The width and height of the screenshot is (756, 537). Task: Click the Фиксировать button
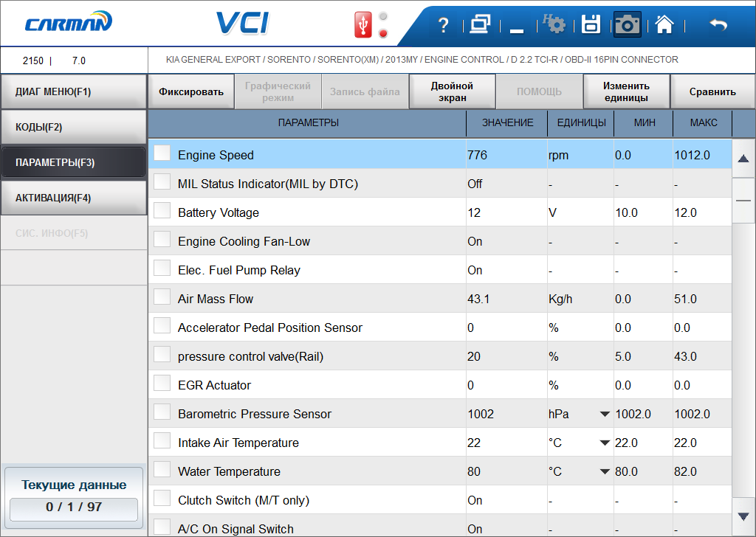(x=191, y=91)
